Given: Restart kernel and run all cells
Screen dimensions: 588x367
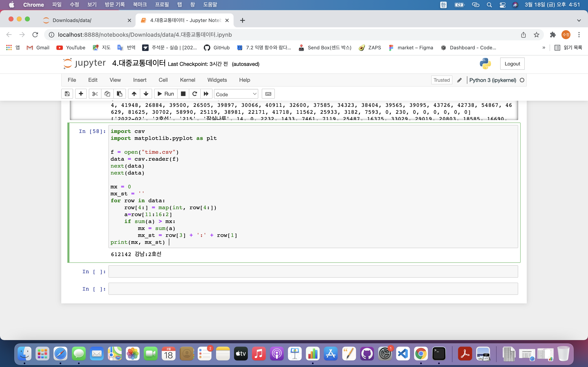Looking at the screenshot, I should (206, 94).
